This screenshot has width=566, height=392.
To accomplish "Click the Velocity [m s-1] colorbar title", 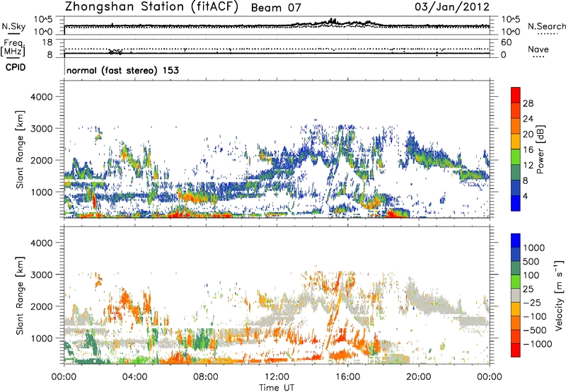I will coord(559,295).
